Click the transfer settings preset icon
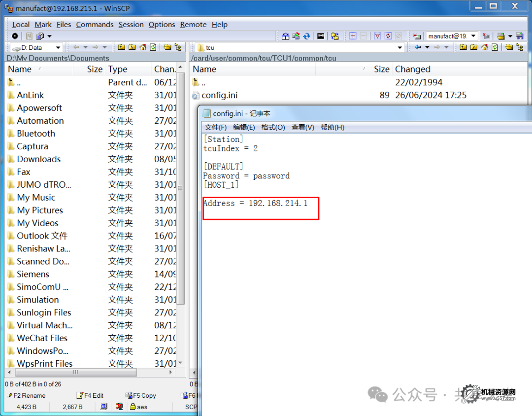Image resolution: width=532 pixels, height=416 pixels. click(x=501, y=36)
